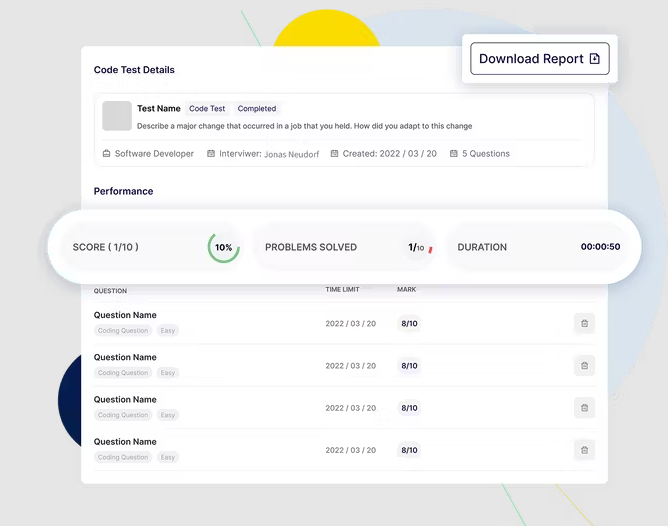The image size is (668, 526).
Task: Click the MARK column header
Action: coord(406,290)
